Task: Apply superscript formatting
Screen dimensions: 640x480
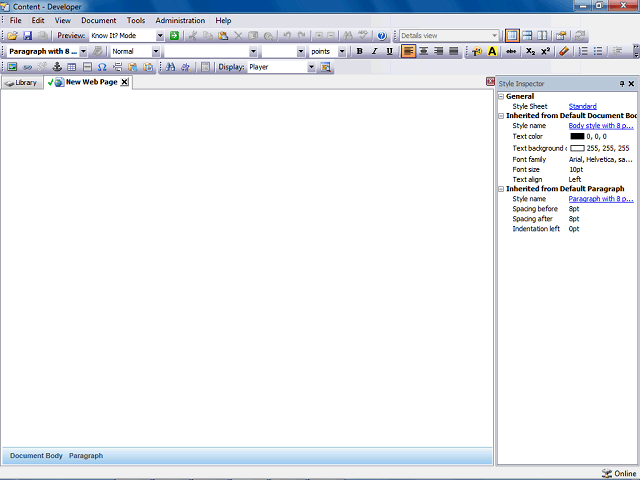Action: coord(545,51)
